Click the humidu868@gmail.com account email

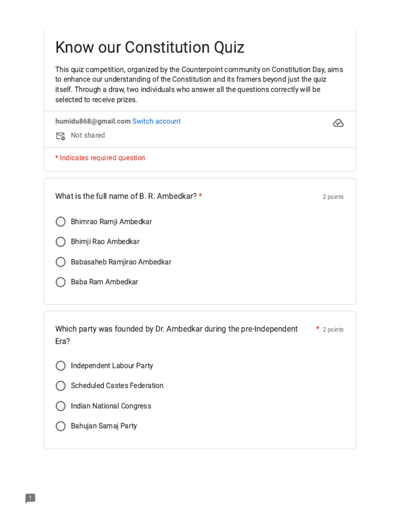click(x=93, y=122)
